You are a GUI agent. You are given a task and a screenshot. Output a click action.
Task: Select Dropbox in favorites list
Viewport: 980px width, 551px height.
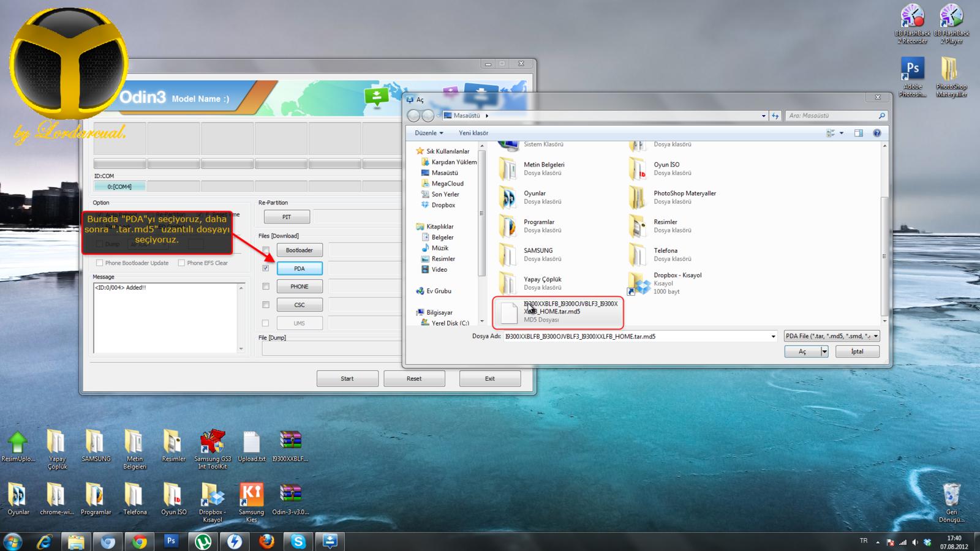(443, 205)
